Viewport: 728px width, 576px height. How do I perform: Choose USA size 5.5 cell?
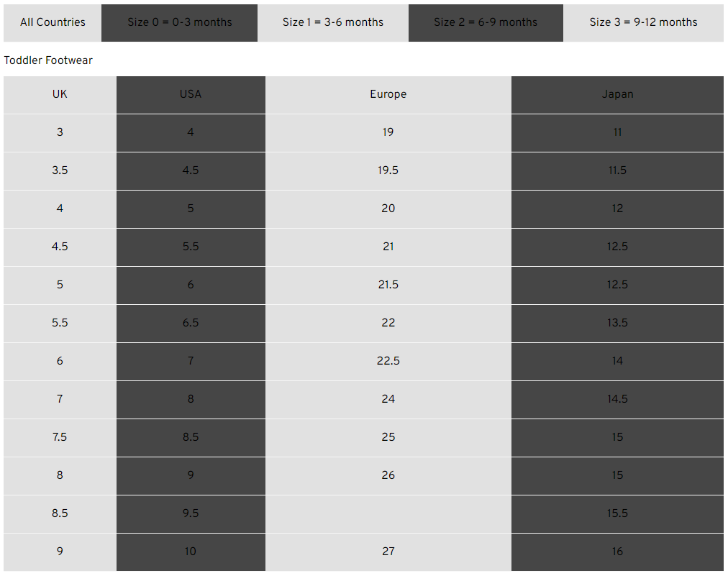(x=191, y=247)
